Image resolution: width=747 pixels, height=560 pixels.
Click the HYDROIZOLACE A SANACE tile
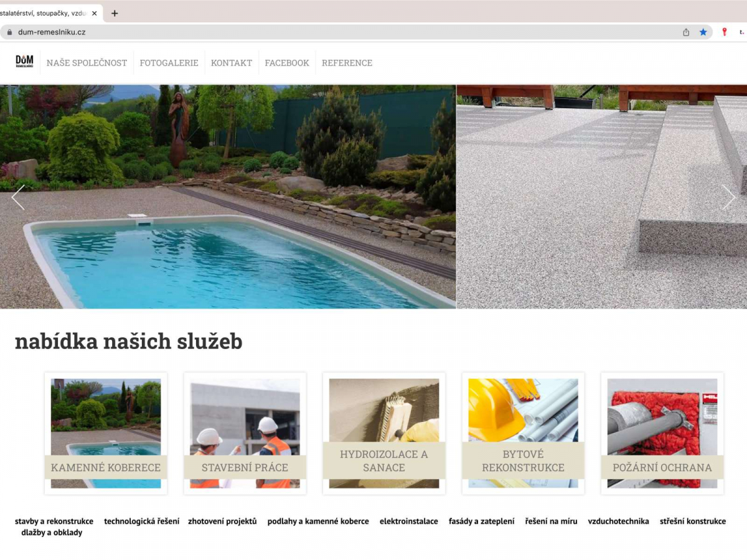[384, 434]
